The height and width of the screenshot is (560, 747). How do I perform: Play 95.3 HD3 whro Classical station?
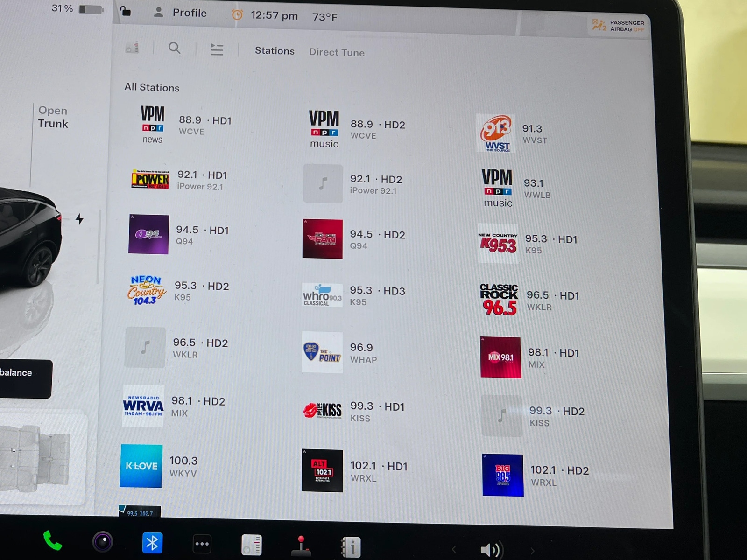tap(353, 295)
